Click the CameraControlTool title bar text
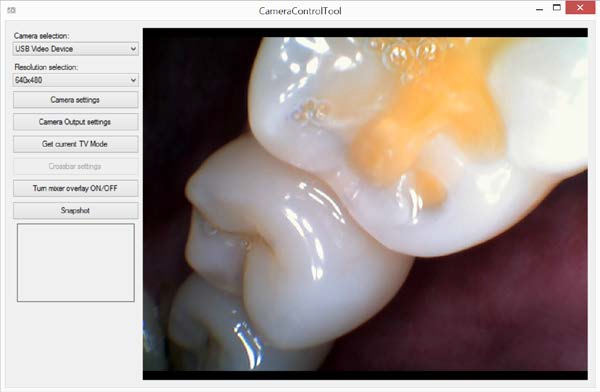The width and height of the screenshot is (600, 392). (x=300, y=11)
